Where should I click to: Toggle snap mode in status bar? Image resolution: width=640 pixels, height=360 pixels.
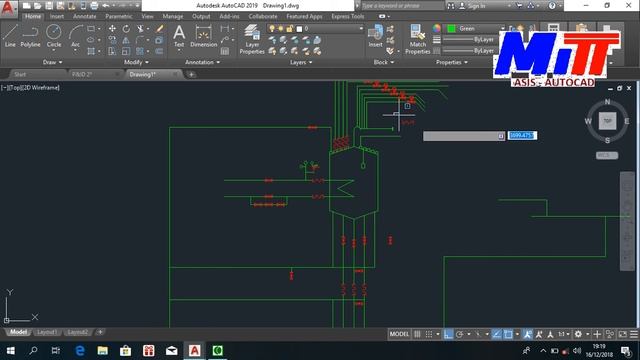pyautogui.click(x=429, y=334)
